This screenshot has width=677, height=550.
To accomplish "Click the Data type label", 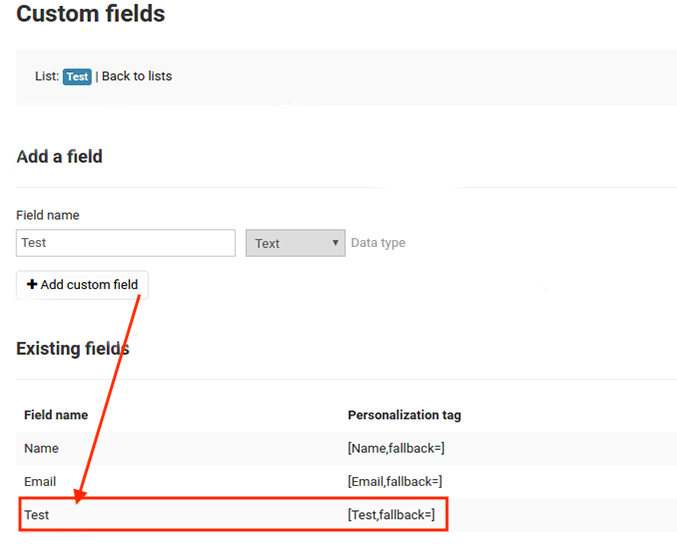I will [378, 243].
